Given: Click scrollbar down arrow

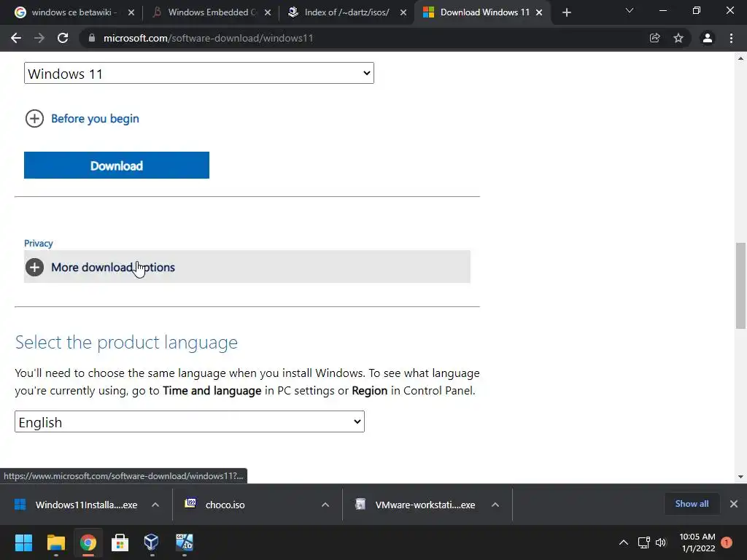Looking at the screenshot, I should 740,477.
